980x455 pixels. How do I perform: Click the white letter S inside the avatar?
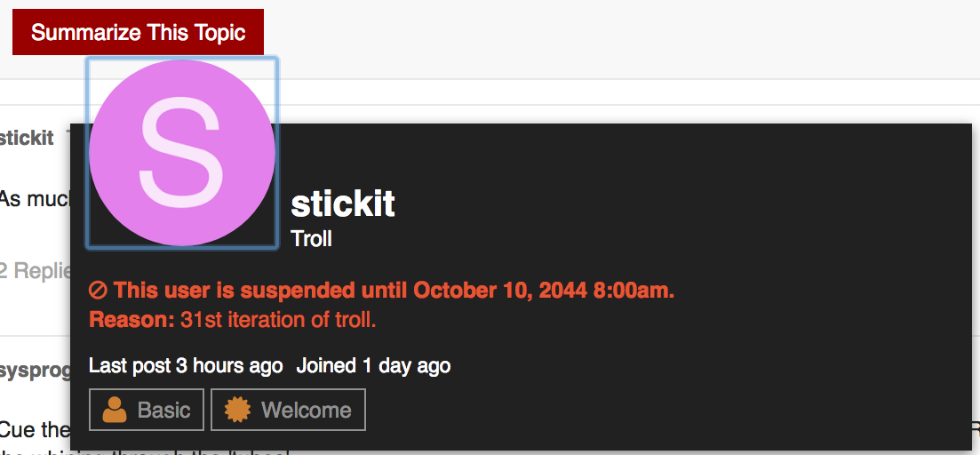[181, 152]
